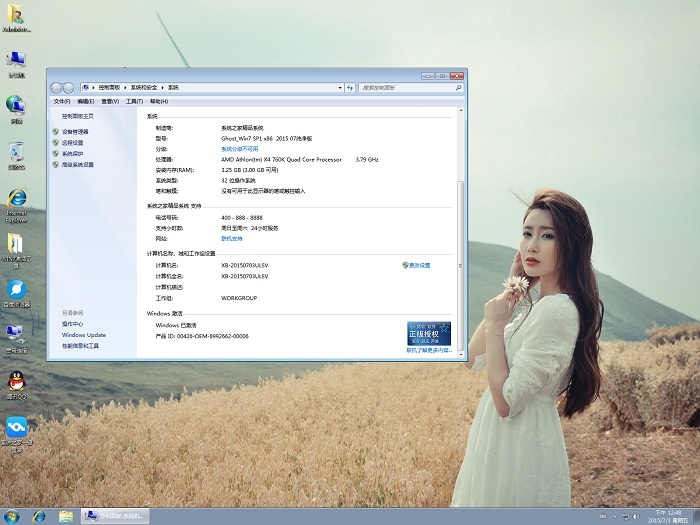Open the 查看(V) menu
The height and width of the screenshot is (525, 700).
[x=110, y=101]
